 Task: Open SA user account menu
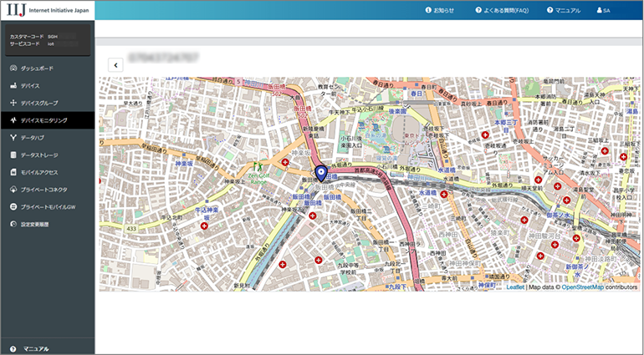(x=603, y=10)
